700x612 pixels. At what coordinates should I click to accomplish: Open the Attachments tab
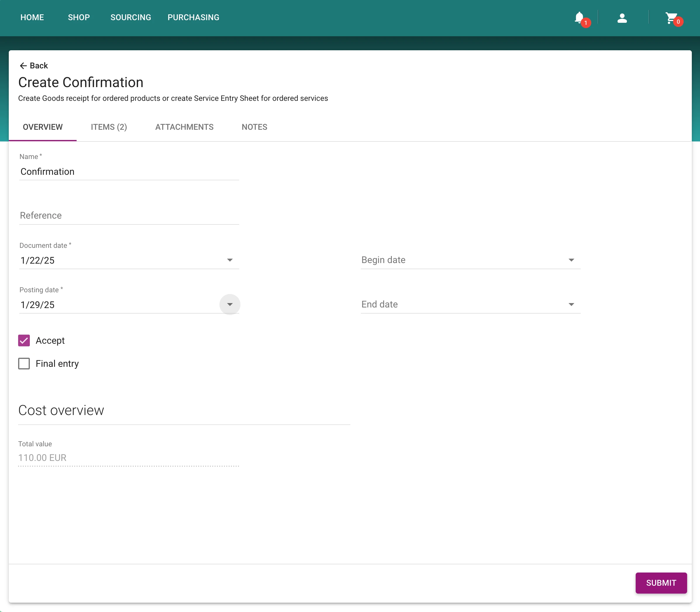coord(184,127)
